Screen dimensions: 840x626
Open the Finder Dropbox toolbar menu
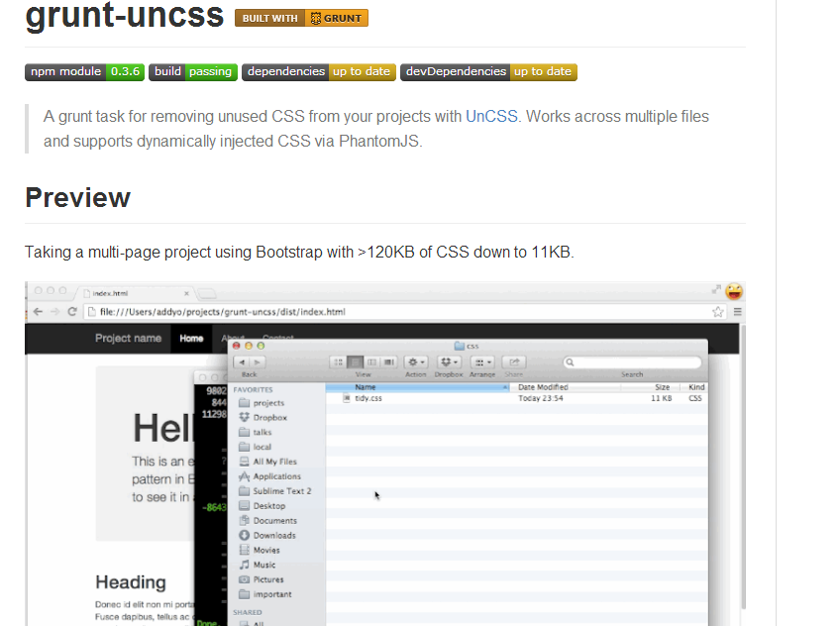(x=449, y=363)
